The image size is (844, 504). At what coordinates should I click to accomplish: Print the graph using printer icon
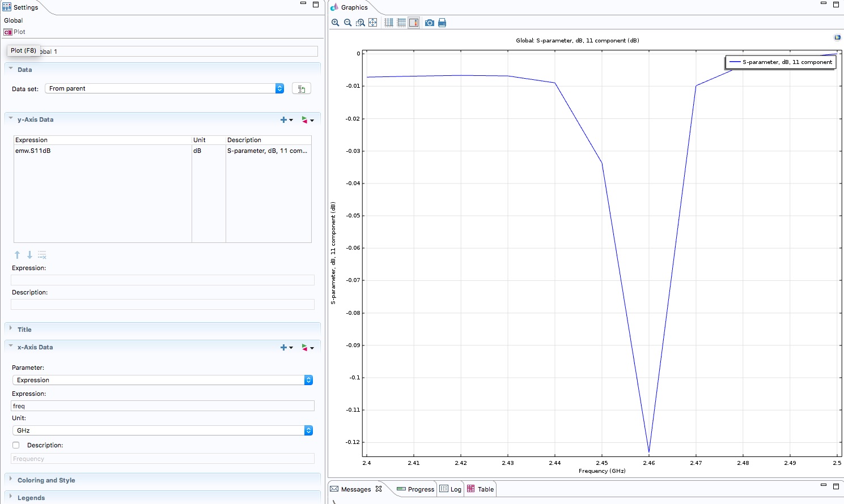[442, 23]
